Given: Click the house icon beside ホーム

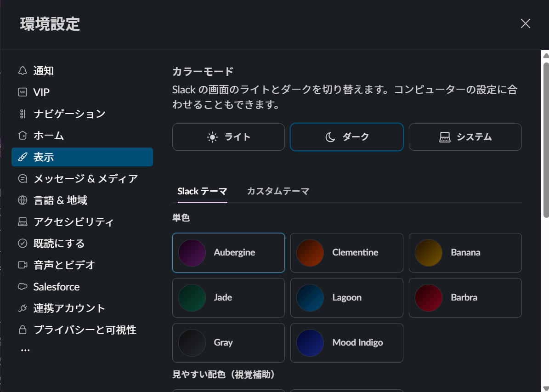Looking at the screenshot, I should pos(23,136).
